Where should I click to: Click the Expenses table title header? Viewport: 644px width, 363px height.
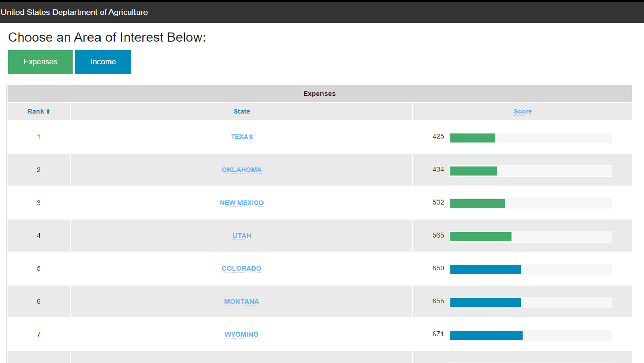coord(319,94)
